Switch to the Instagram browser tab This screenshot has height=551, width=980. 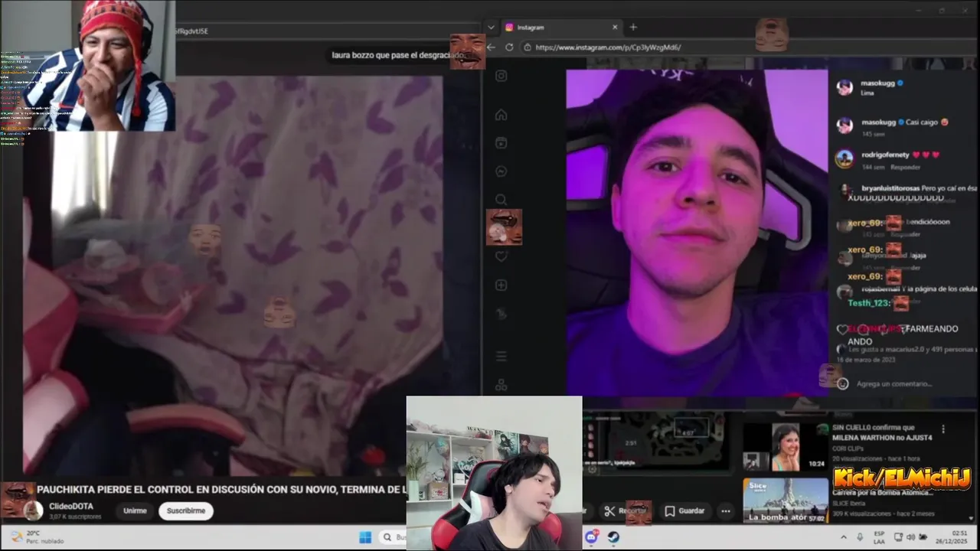(x=561, y=28)
